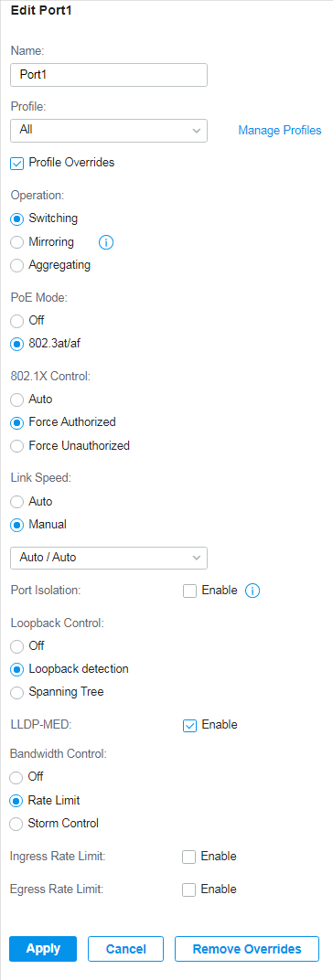Uncheck the Profile Overrides checkbox
The image size is (333, 980).
click(16, 164)
